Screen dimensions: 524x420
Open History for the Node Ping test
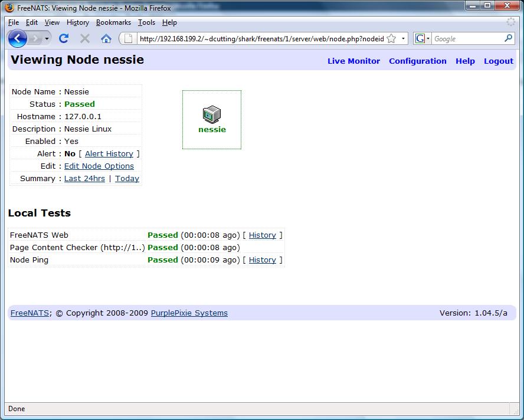pyautogui.click(x=262, y=260)
